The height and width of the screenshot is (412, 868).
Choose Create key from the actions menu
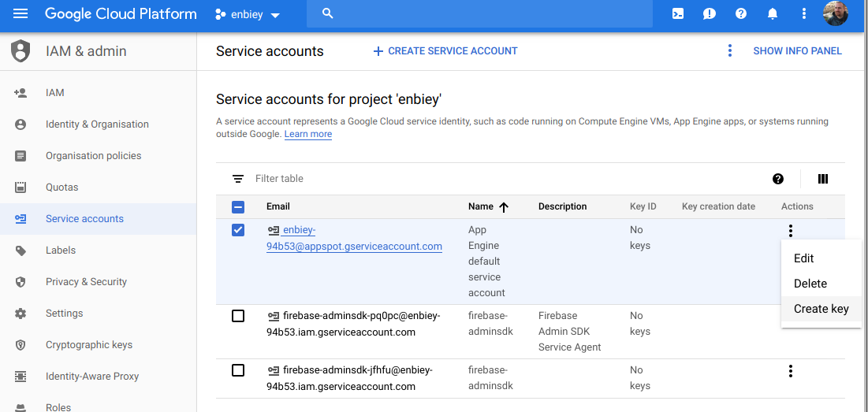click(821, 309)
